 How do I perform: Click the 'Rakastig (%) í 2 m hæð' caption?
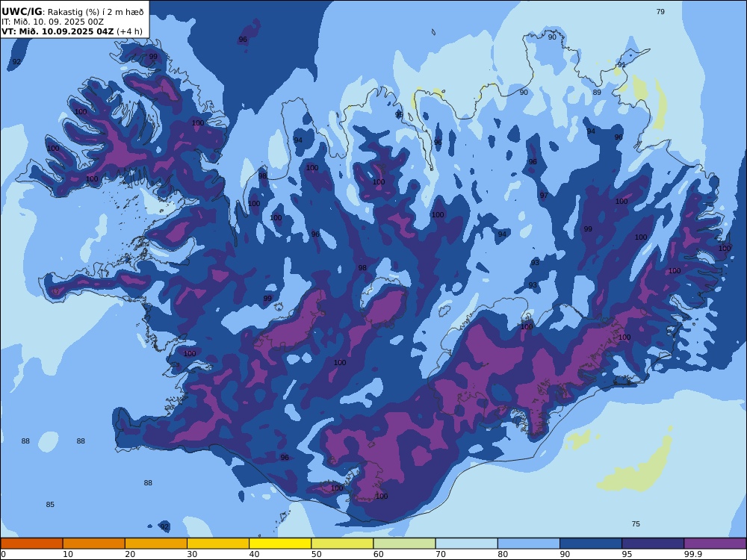point(96,12)
